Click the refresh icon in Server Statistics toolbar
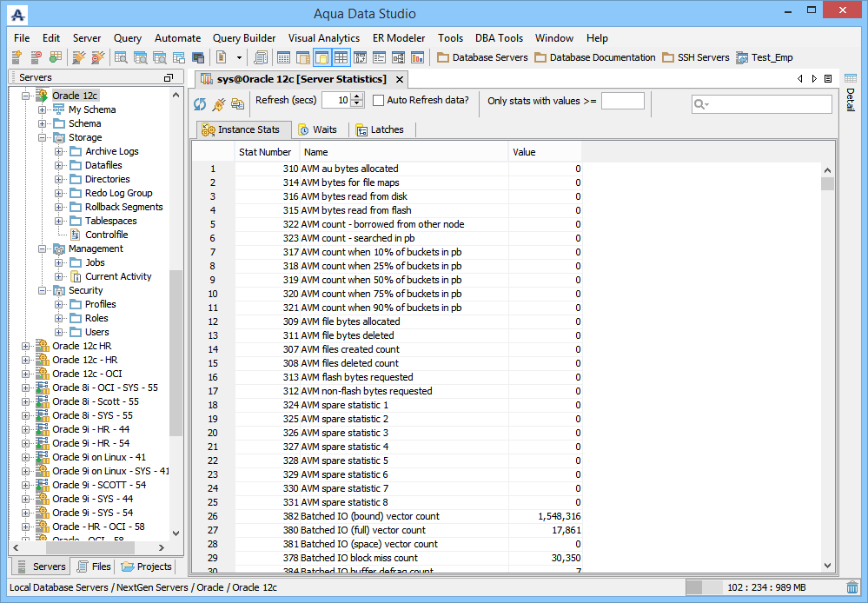Screen dimensions: 868x603 200,103
